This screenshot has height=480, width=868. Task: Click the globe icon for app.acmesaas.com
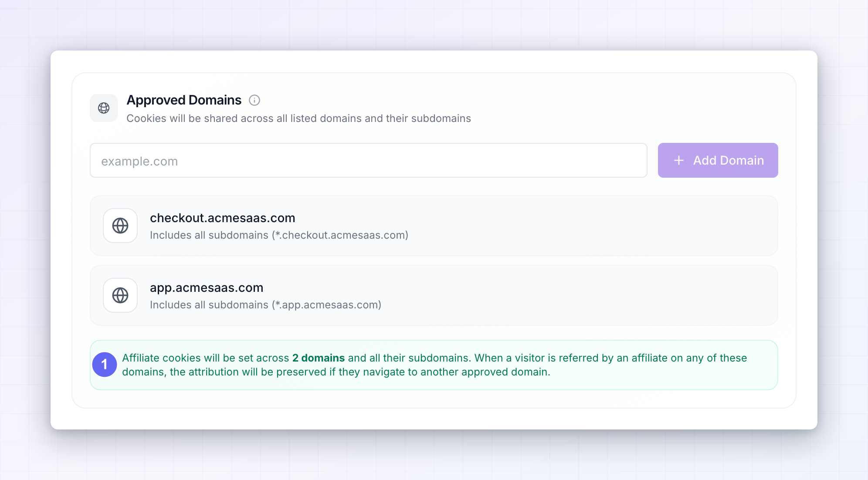(x=120, y=295)
